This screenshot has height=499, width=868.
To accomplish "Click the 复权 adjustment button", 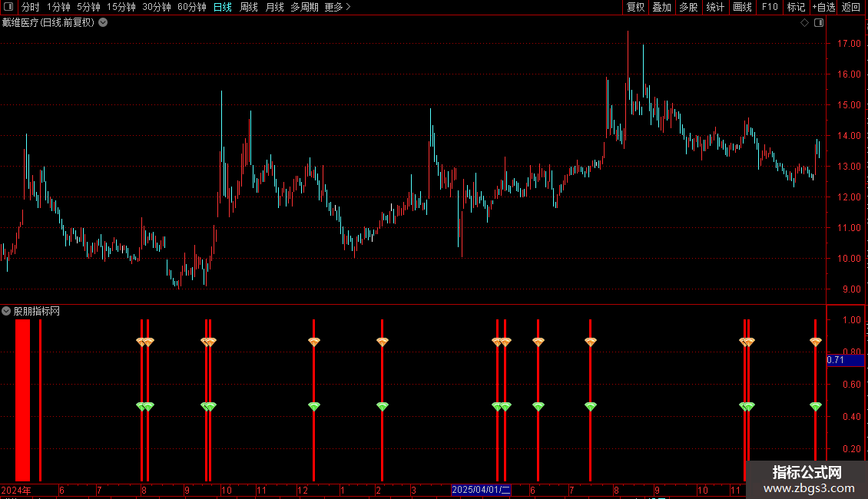I will 635,7.
